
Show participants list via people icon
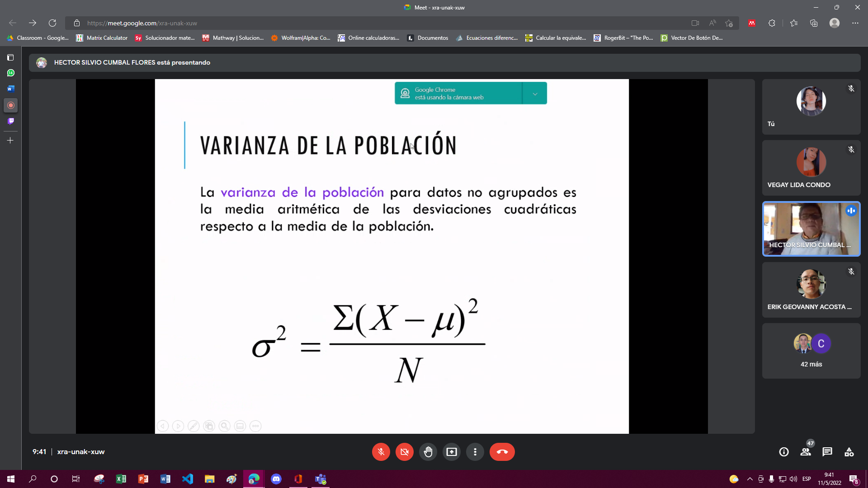point(806,452)
